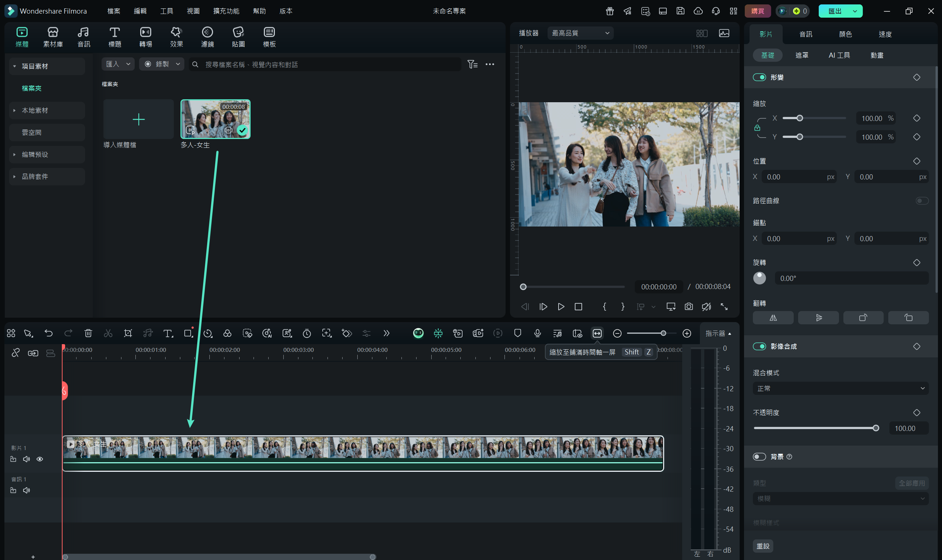
Task: Click the undo arrow in timeline toolbar
Action: pos(48,333)
